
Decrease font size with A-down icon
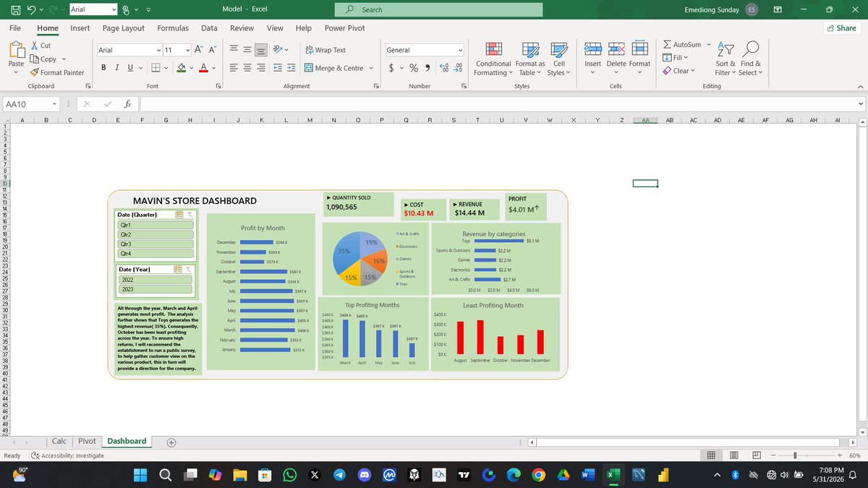pos(213,50)
